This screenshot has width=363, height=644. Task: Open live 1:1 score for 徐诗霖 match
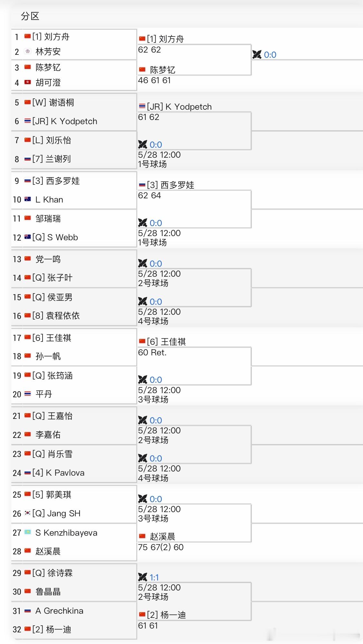[154, 577]
